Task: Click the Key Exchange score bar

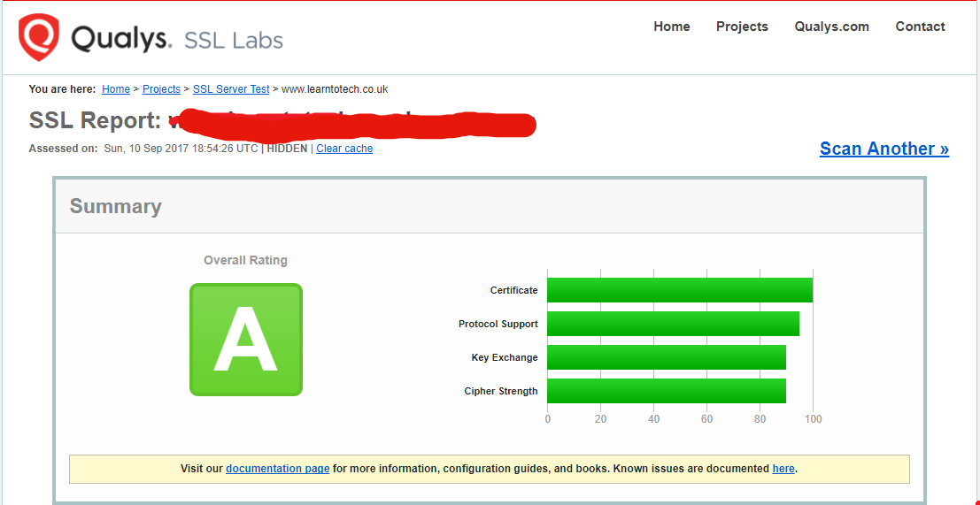Action: (667, 357)
